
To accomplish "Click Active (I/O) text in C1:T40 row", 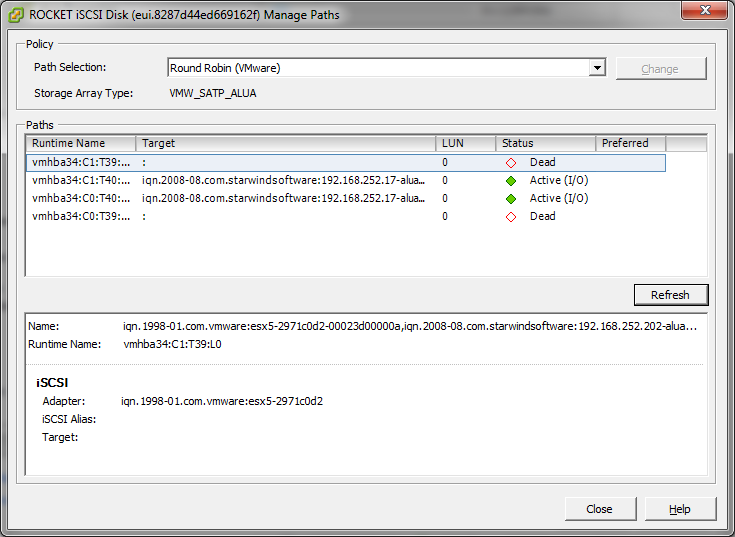I will (x=559, y=180).
